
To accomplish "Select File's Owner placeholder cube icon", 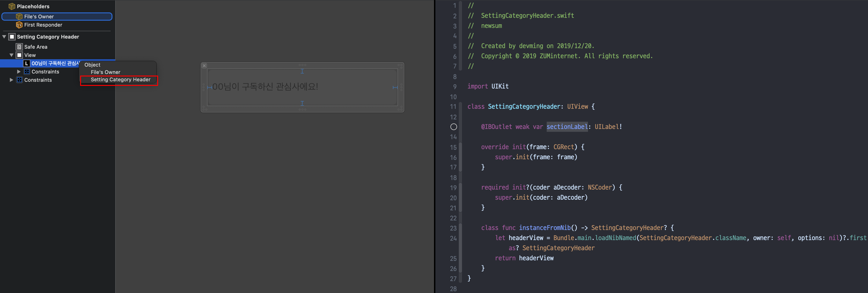I will coord(19,17).
